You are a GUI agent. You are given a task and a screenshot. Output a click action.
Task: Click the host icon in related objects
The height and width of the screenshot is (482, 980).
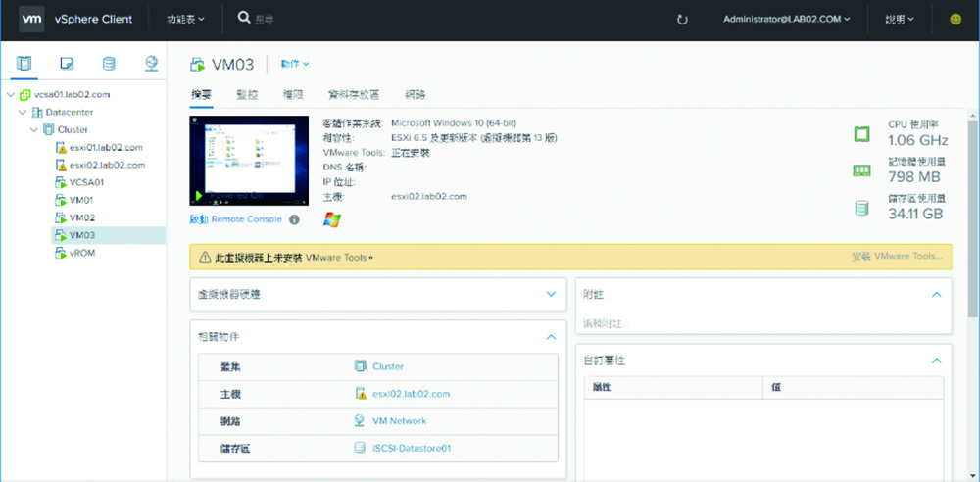pyautogui.click(x=360, y=393)
